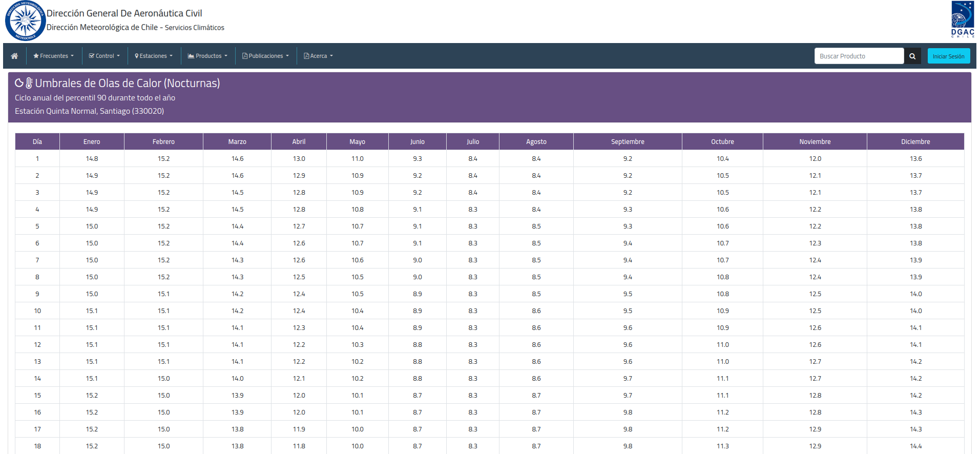The width and height of the screenshot is (980, 454).
Task: Click the Buscar Producto search field
Action: coord(859,56)
